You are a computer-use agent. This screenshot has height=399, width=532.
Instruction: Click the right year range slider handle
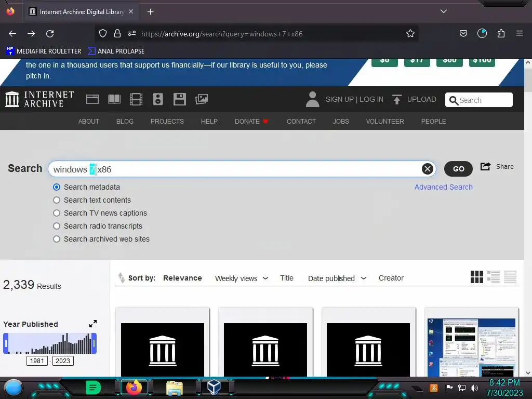coord(95,343)
